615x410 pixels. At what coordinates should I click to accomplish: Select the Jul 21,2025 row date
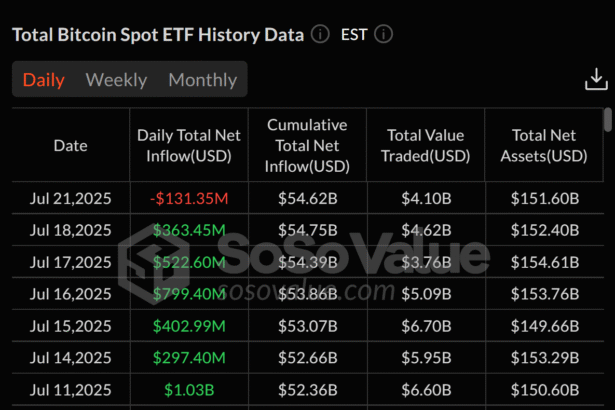(x=70, y=198)
